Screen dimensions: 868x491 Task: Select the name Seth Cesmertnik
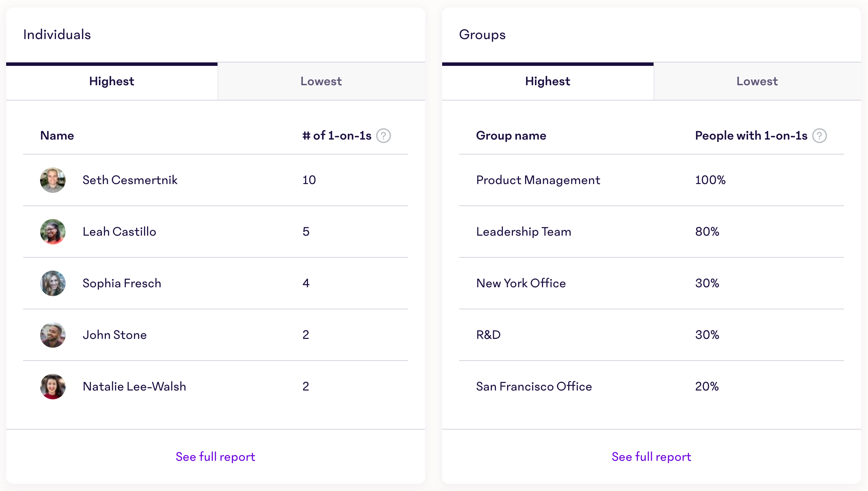tap(130, 180)
